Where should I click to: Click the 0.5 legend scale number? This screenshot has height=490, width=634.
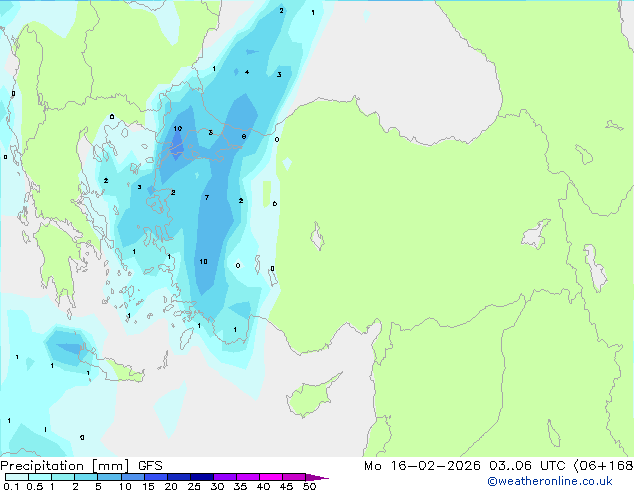(34, 486)
